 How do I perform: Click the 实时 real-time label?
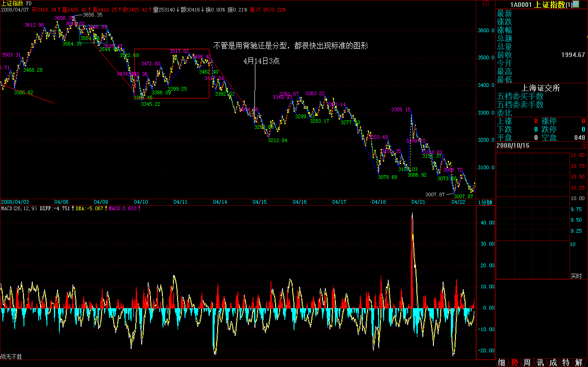pos(576,276)
